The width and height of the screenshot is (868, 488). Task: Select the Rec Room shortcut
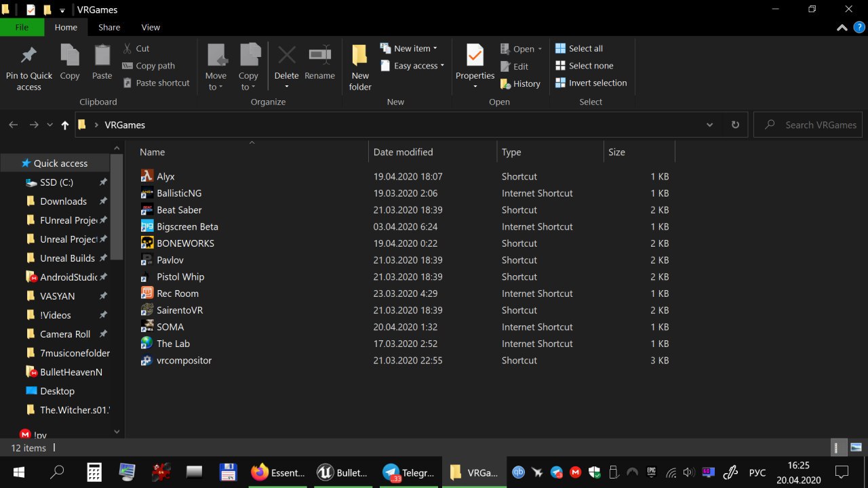pos(170,293)
